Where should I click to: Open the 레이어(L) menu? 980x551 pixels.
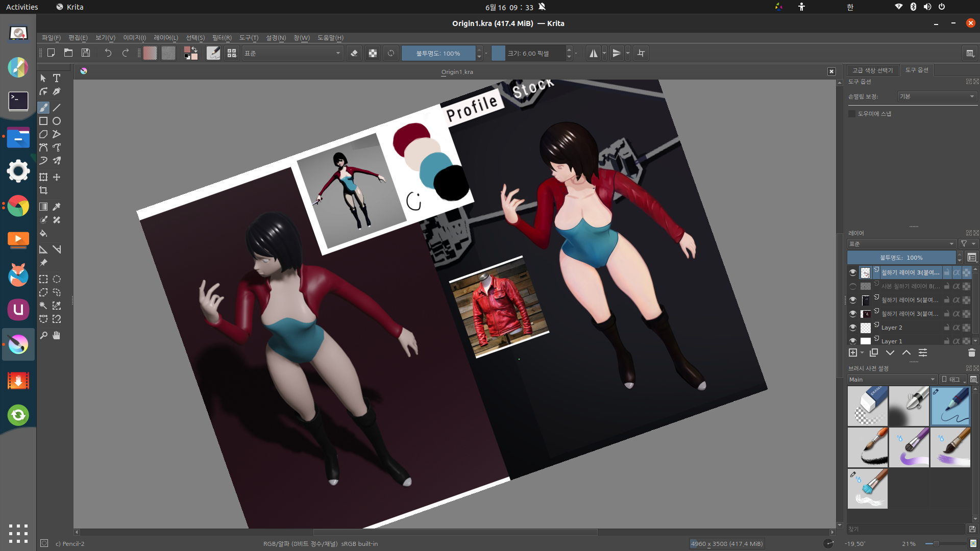click(166, 38)
